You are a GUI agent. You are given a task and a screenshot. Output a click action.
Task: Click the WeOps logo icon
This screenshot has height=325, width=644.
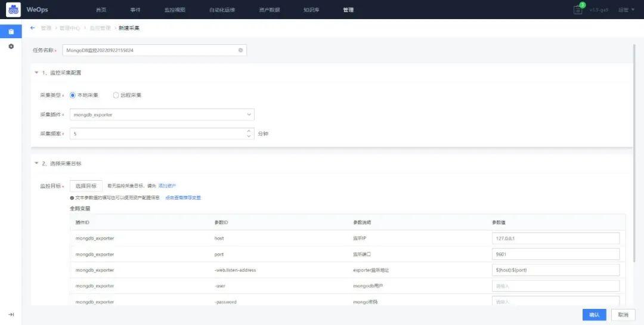(13, 10)
